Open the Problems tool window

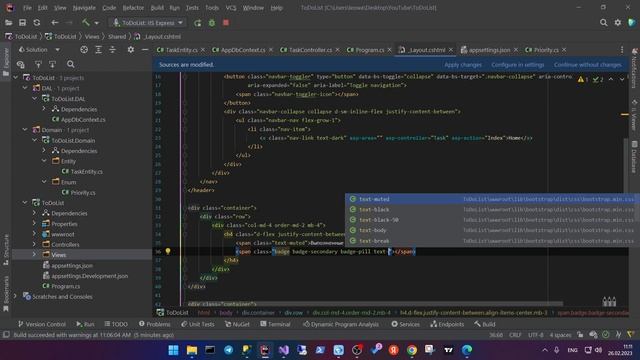coord(154,324)
